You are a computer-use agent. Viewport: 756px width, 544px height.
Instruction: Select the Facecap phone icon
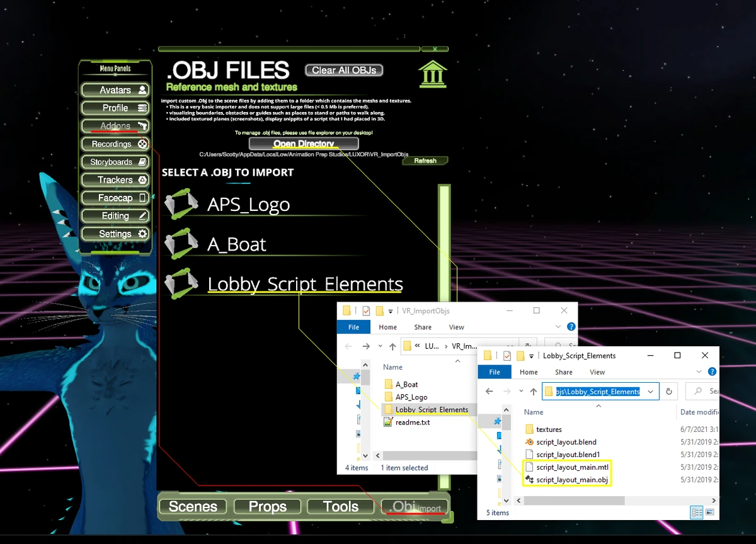144,198
